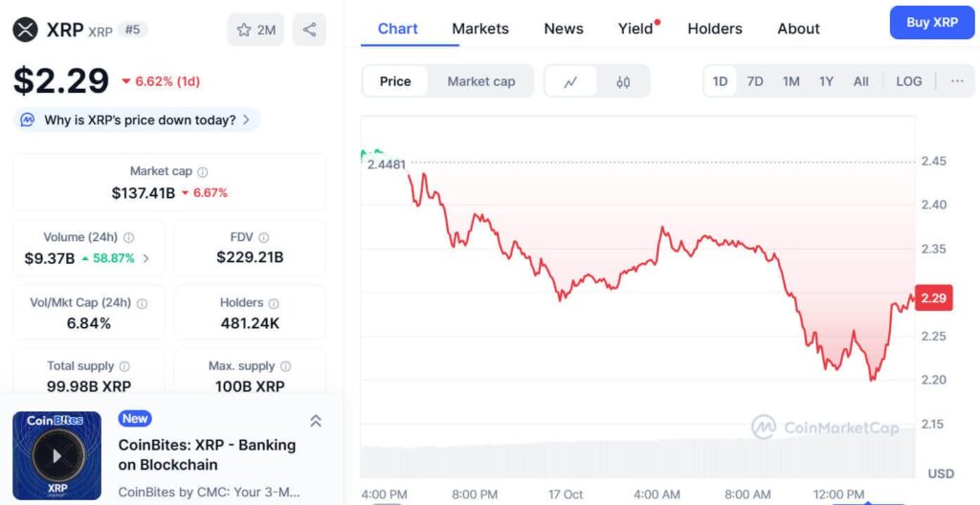Open "Why is XRP's price down today?" link
980x505 pixels.
pos(140,121)
